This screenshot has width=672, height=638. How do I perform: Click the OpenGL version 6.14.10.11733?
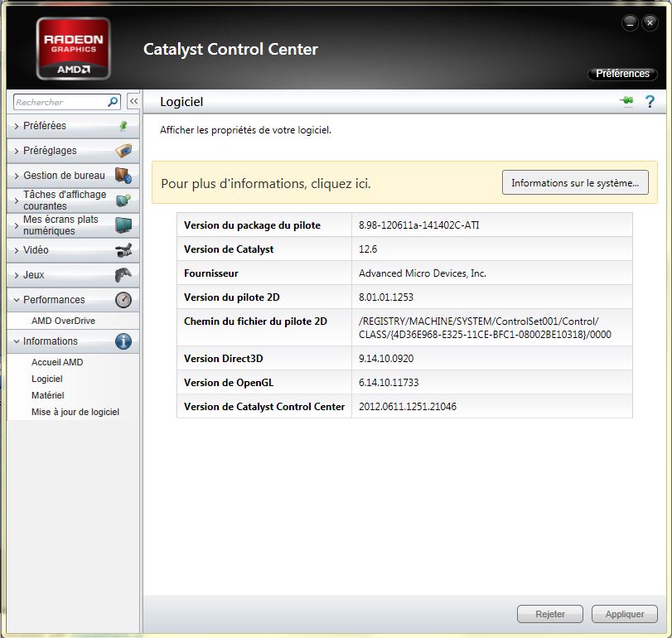coord(389,383)
